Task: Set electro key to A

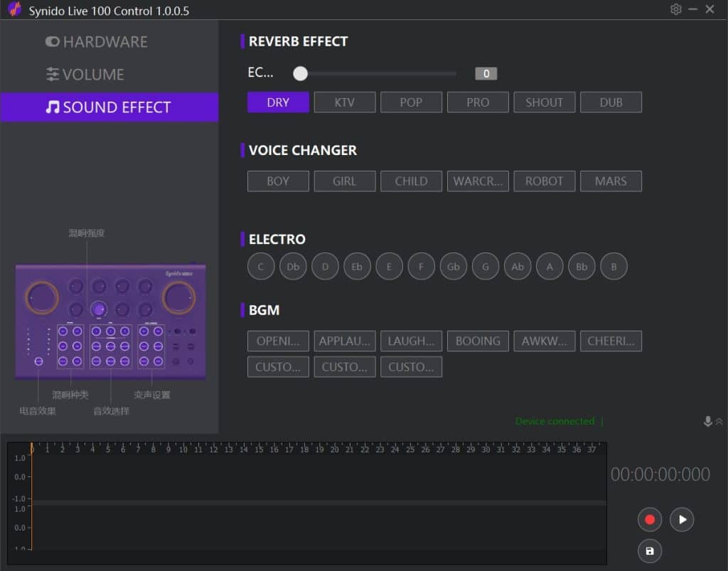Action: [x=550, y=267]
